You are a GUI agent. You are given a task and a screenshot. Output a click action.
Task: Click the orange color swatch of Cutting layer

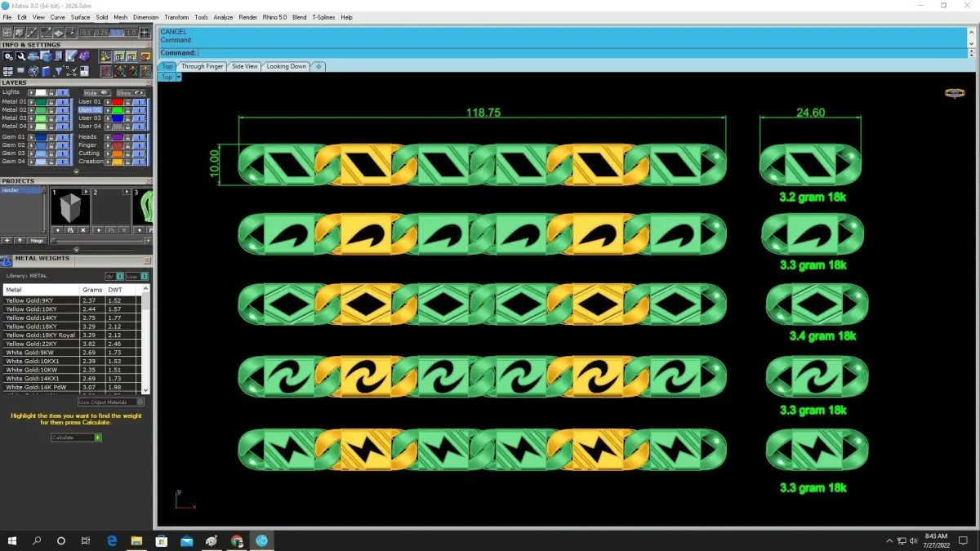point(117,153)
